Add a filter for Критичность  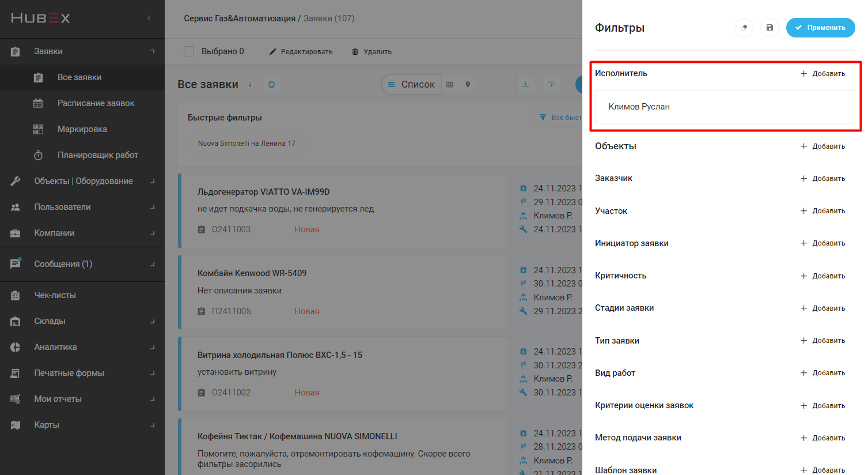click(822, 276)
